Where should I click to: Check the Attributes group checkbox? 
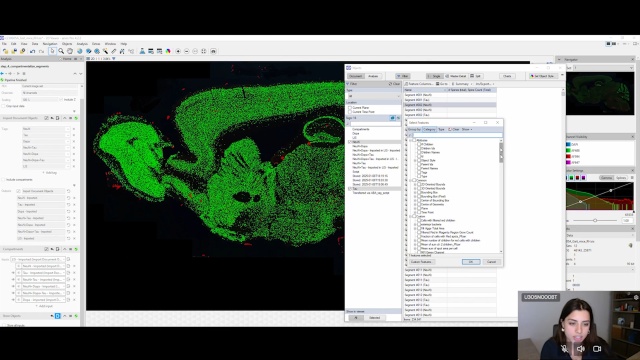(x=414, y=140)
